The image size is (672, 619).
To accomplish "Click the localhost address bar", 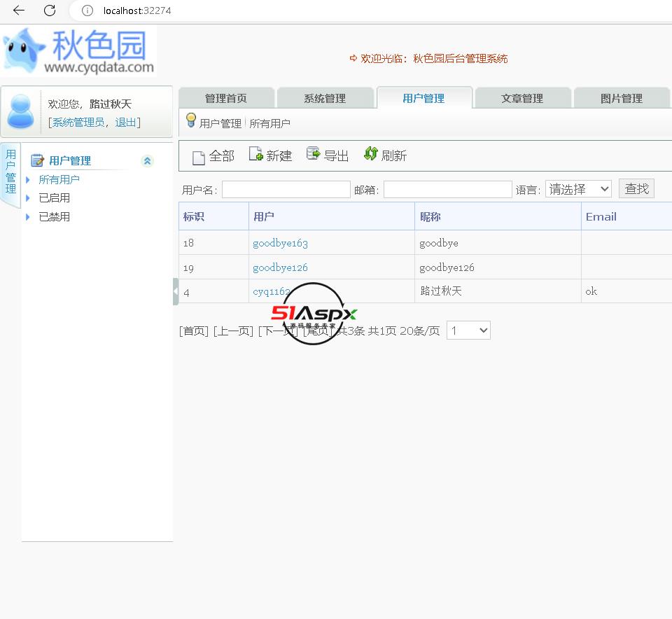I will click(137, 11).
